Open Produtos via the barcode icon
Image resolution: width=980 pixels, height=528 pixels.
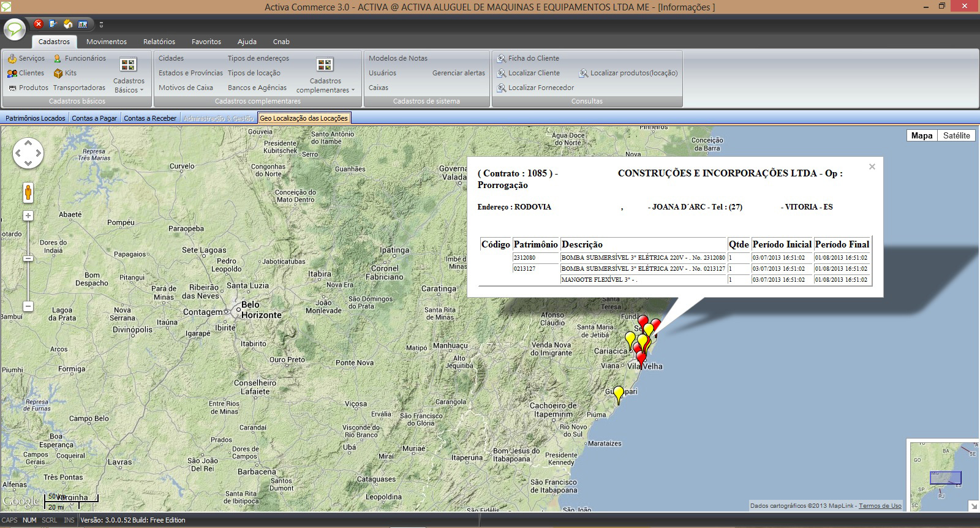point(12,88)
